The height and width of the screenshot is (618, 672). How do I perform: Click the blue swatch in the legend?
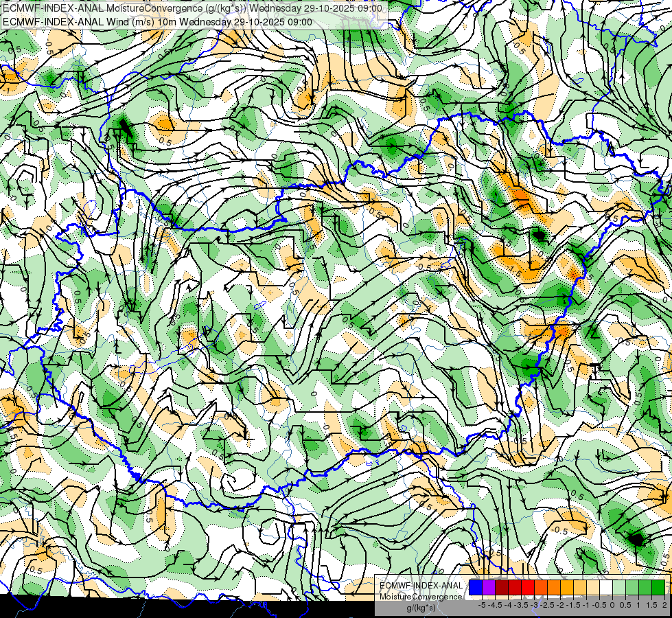476,587
